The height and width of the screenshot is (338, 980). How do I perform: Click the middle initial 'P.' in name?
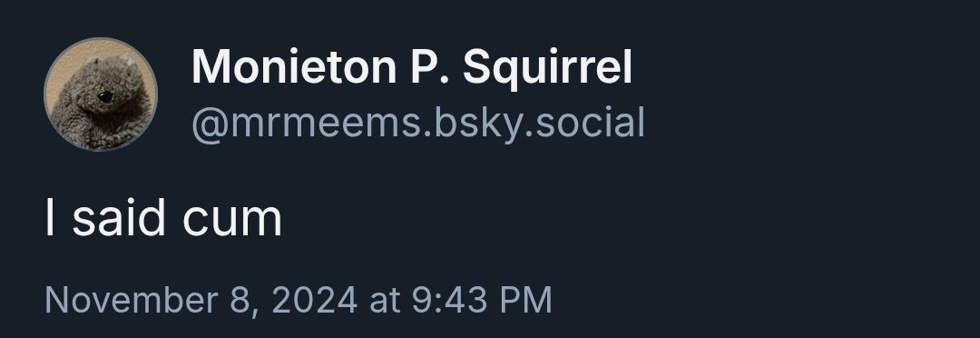pos(428,67)
